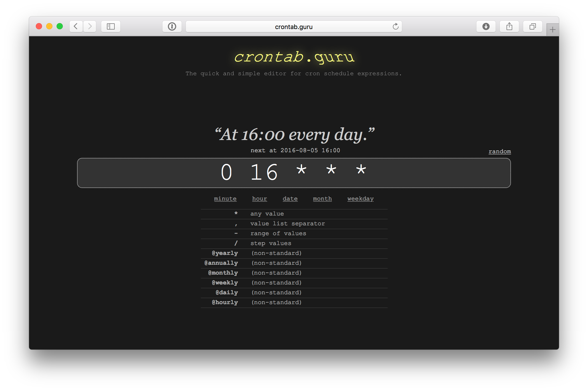Click the slash symbol in legend table
The width and height of the screenshot is (588, 391).
(x=236, y=243)
